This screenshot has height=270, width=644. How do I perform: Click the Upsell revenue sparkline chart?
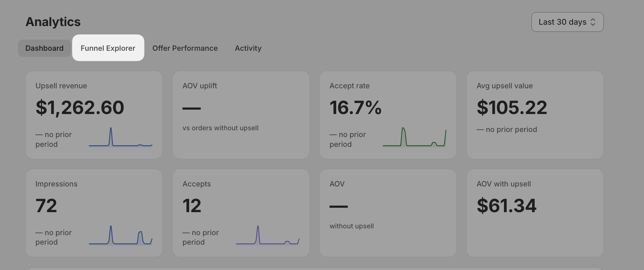coord(120,137)
